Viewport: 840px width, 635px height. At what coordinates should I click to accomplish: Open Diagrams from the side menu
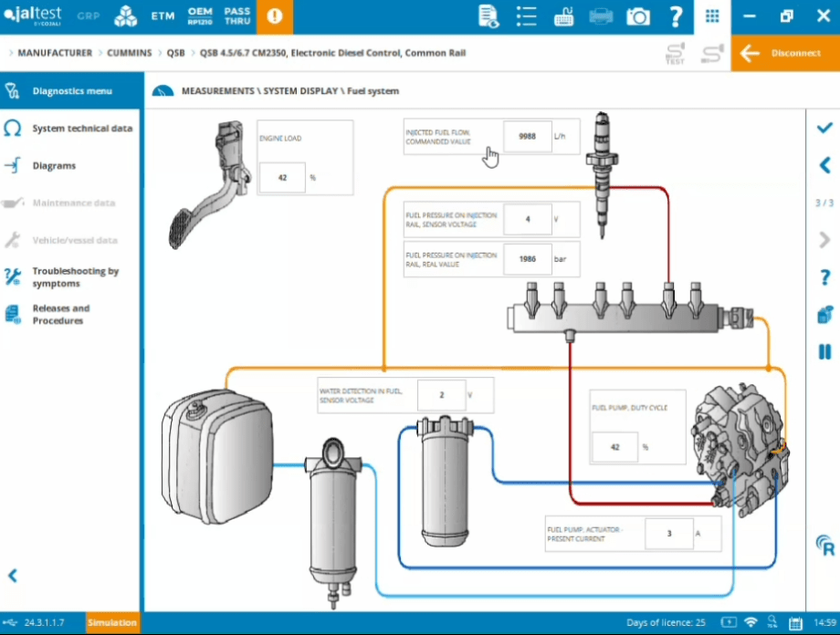54,166
